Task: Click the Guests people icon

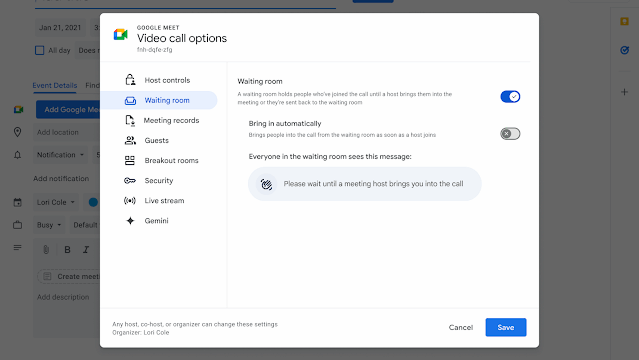Action: (x=130, y=140)
